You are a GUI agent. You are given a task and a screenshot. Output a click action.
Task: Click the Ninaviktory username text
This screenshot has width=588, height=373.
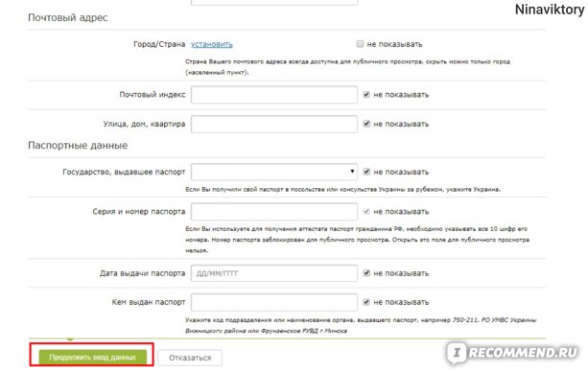[x=550, y=10]
